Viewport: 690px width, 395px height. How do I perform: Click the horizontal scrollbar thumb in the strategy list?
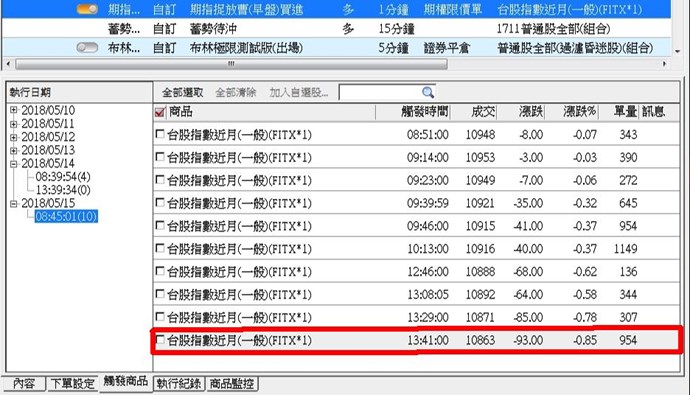tap(231, 64)
